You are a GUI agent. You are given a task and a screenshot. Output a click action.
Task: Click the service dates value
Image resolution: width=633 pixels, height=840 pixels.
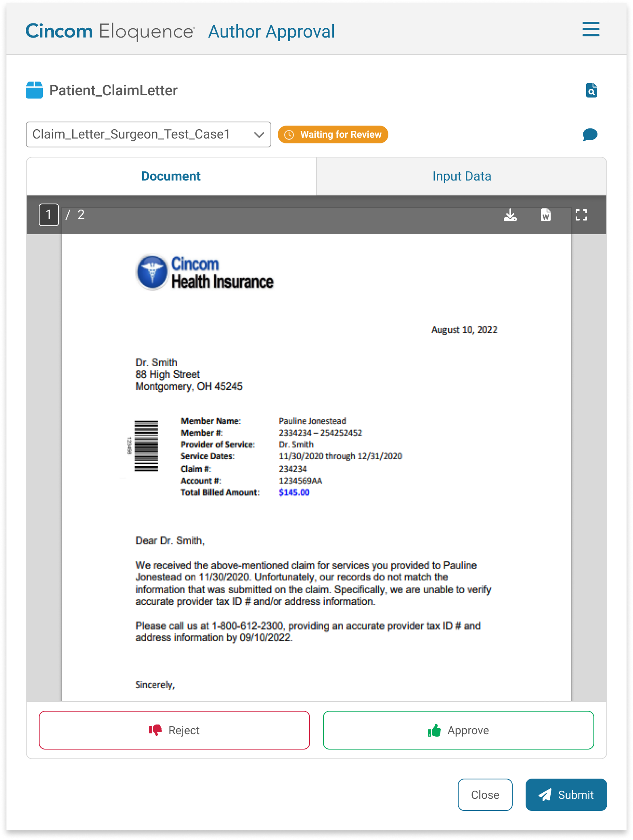pyautogui.click(x=341, y=456)
